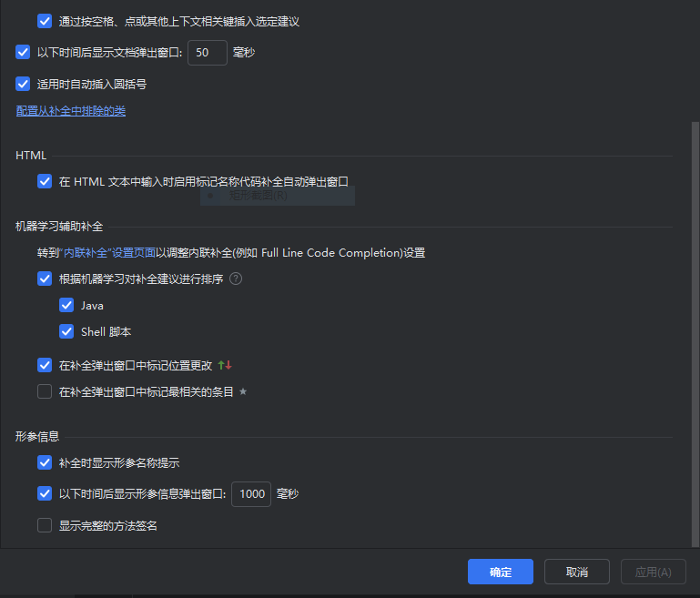The image size is (700, 598).
Task: Click the 确定 button
Action: 501,572
